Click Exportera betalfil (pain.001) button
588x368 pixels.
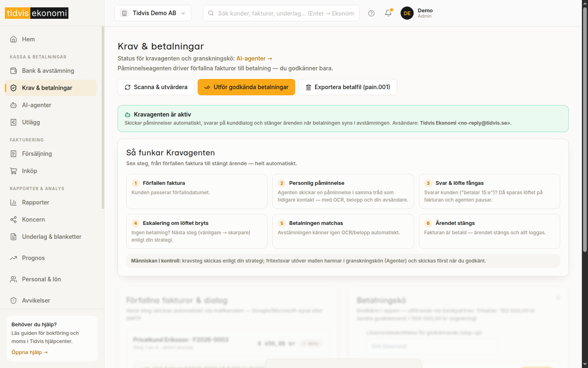(x=348, y=87)
